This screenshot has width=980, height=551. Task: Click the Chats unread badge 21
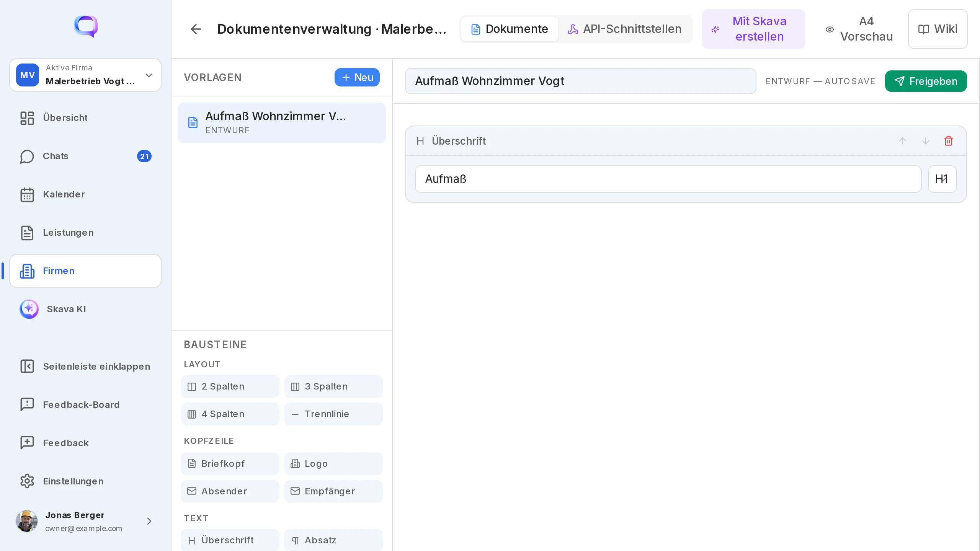click(144, 156)
